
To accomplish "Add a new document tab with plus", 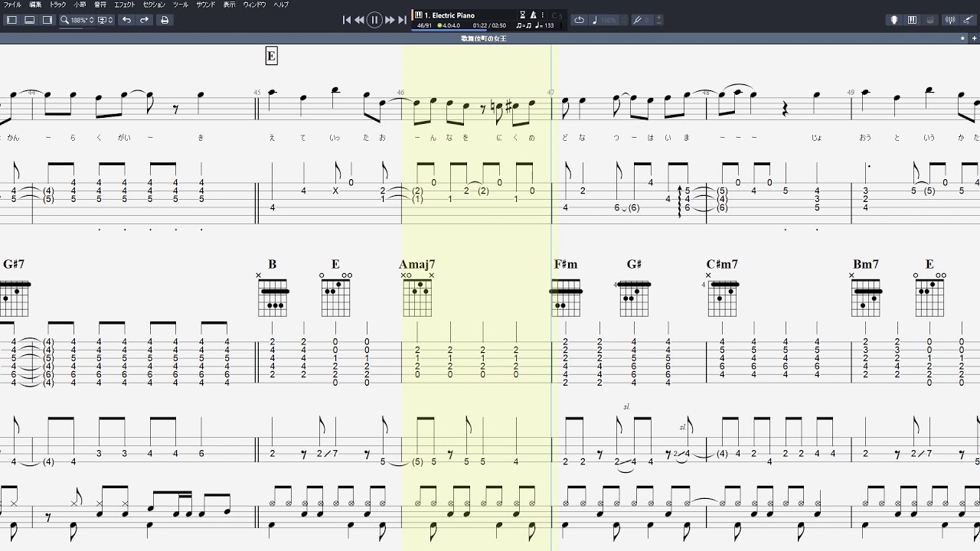I will 973,38.
